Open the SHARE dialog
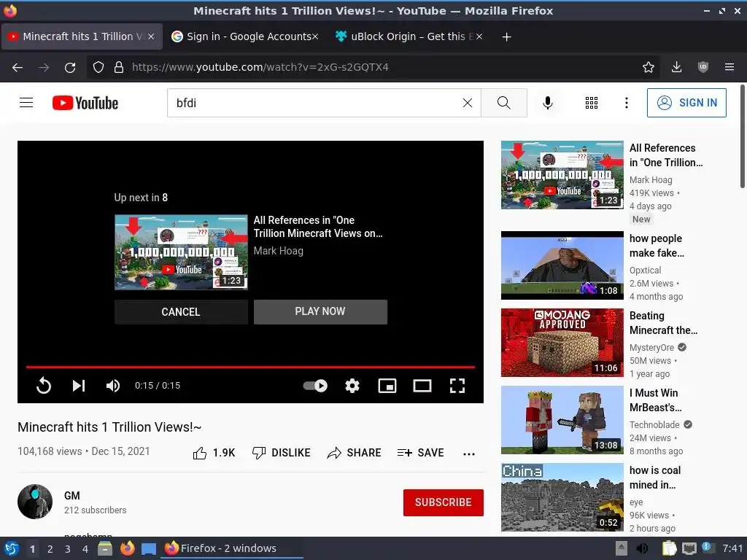 [x=354, y=453]
